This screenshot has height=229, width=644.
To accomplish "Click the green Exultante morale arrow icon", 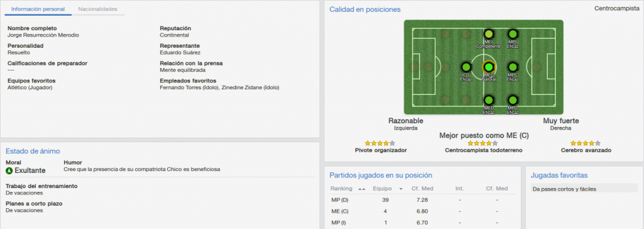I will (x=9, y=170).
